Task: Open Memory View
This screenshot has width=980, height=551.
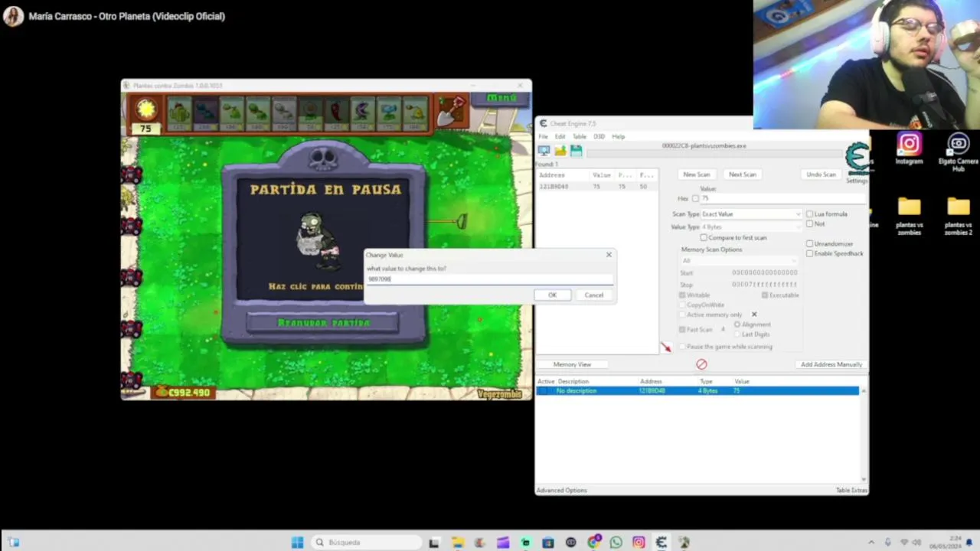Action: pyautogui.click(x=572, y=365)
